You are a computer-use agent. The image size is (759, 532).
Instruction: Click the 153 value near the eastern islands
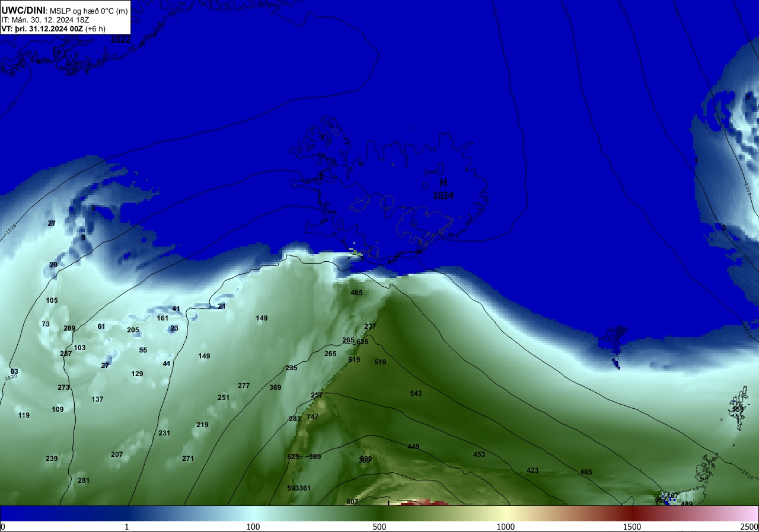click(738, 409)
